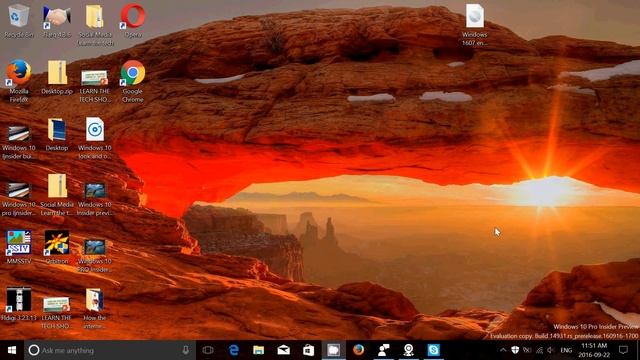Switch to Skype on the taskbar

[x=433, y=350]
